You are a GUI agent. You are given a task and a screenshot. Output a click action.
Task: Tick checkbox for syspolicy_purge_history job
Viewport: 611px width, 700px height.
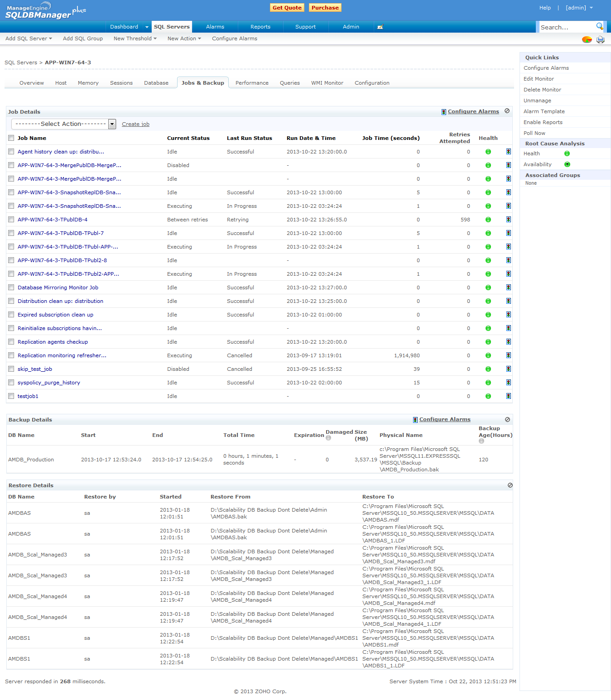(x=11, y=383)
